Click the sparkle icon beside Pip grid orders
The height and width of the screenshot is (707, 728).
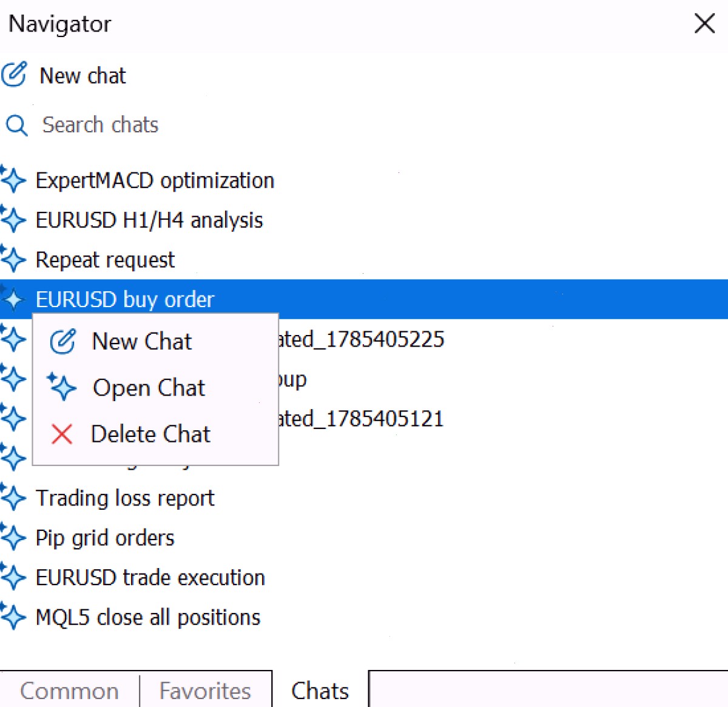13,537
